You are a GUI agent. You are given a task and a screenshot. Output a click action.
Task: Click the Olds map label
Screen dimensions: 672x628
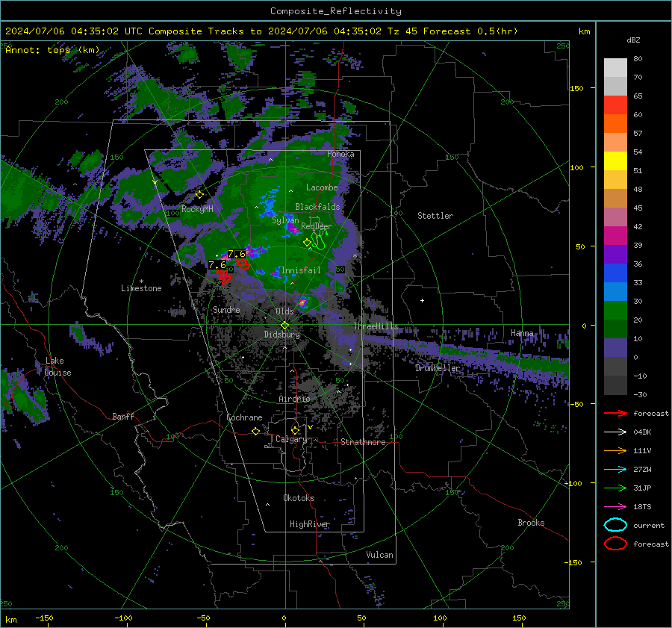284,311
